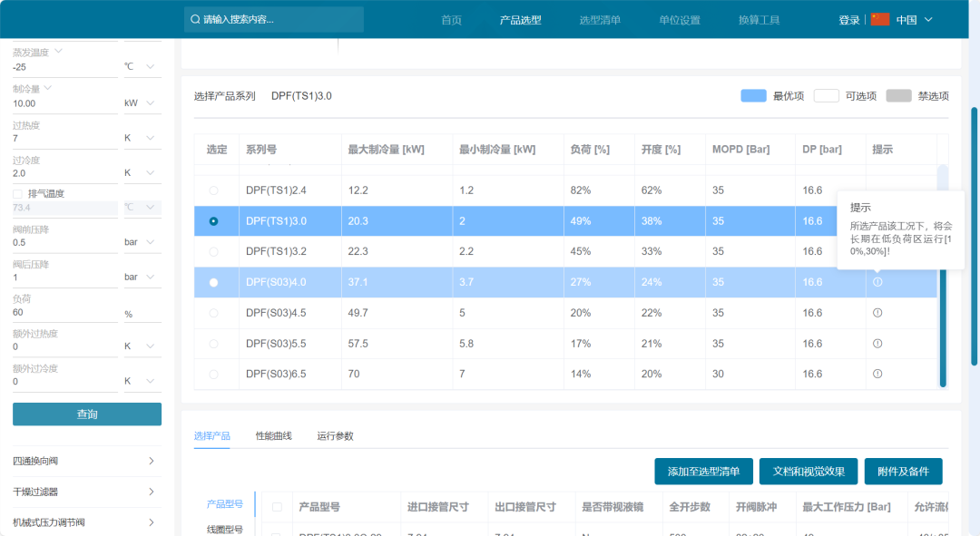Switch to the 选择产品 tab
Viewport: 980px width, 536px height.
tap(211, 436)
